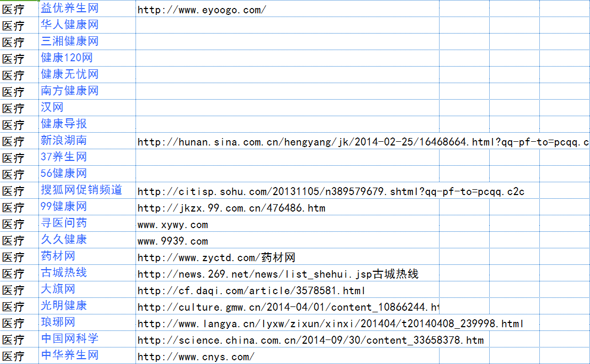The height and width of the screenshot is (364, 590).
Task: Select the 医疗 cell beside 新浪湖南
Action: pyautogui.click(x=19, y=141)
